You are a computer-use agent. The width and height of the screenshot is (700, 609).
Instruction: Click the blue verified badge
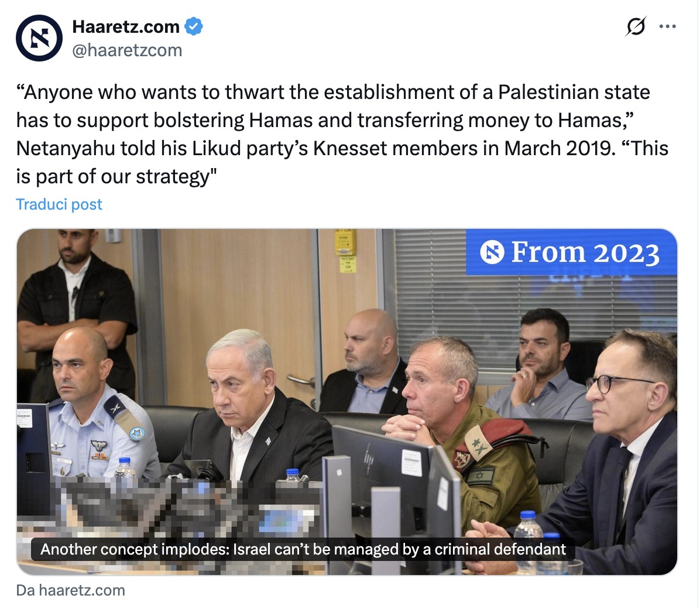(x=194, y=26)
